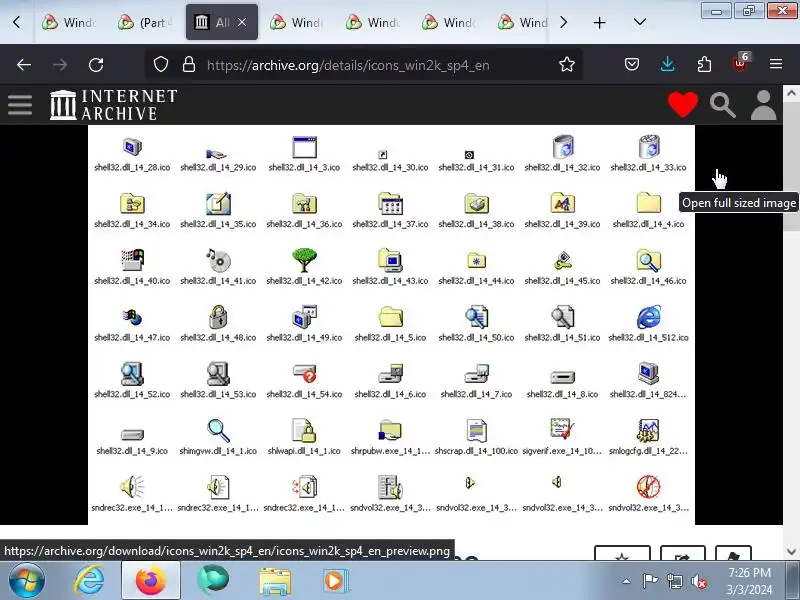800x600 pixels.
Task: Open Internet Archive search magnifier
Action: click(x=722, y=105)
